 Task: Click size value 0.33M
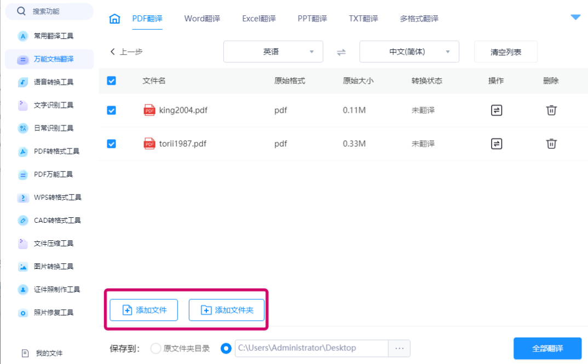coord(354,143)
